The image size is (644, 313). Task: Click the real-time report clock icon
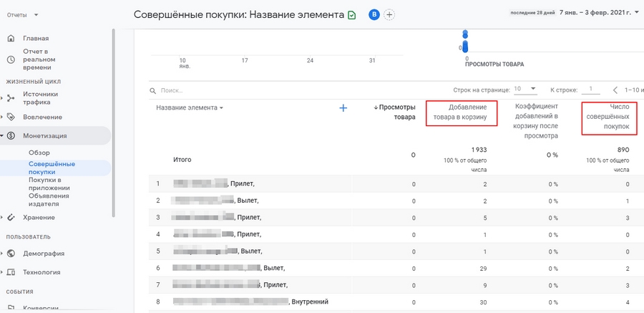pyautogui.click(x=11, y=59)
